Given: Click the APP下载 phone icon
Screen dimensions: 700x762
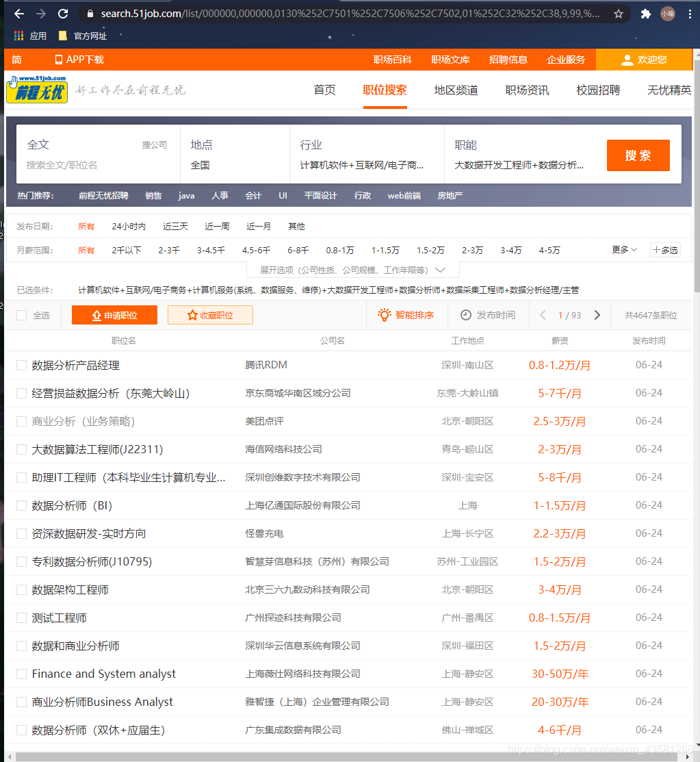Looking at the screenshot, I should (x=58, y=60).
